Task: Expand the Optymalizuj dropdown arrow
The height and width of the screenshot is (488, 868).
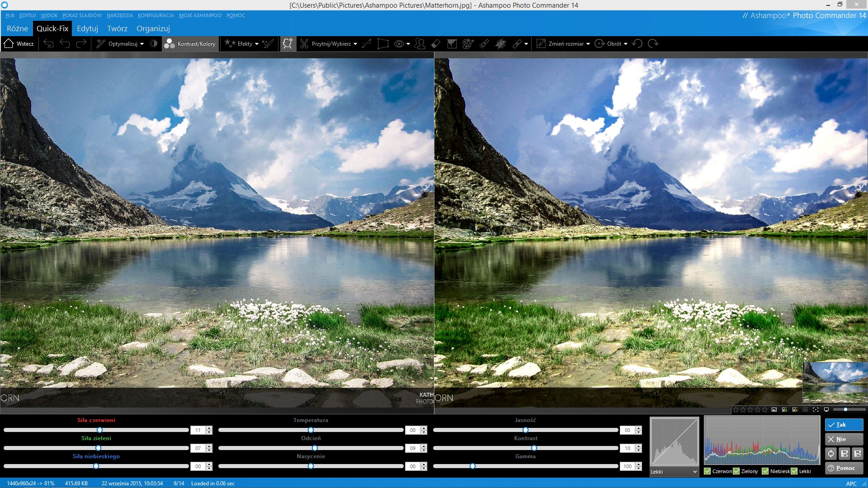Action: tap(142, 44)
